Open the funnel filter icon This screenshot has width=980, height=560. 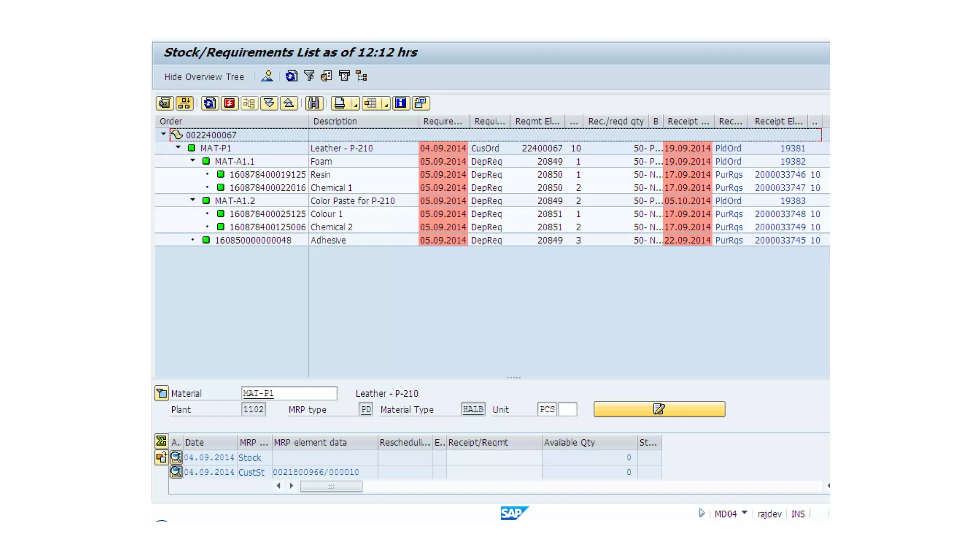pos(309,76)
